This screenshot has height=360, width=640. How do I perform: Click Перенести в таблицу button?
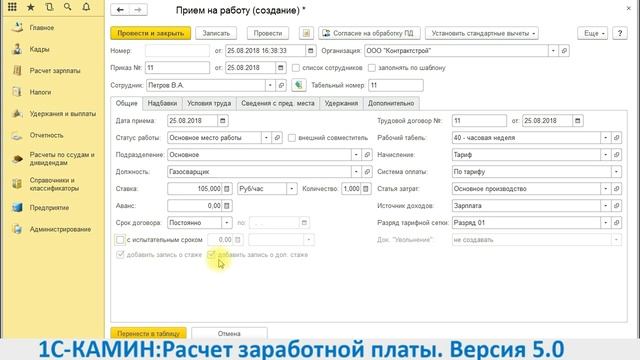149,333
